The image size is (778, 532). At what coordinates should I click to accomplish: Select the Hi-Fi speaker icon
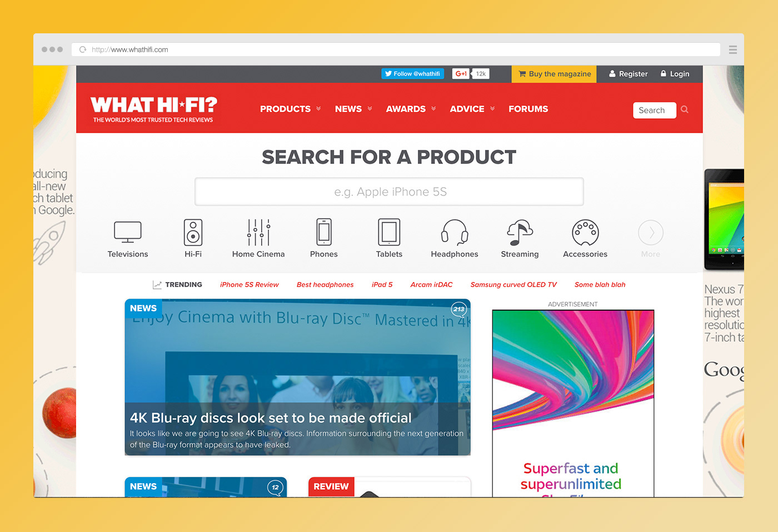pos(193,232)
